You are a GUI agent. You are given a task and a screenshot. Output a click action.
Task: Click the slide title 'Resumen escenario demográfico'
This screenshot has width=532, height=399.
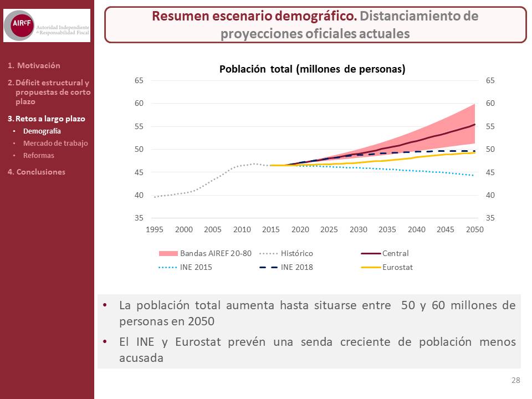click(x=254, y=16)
